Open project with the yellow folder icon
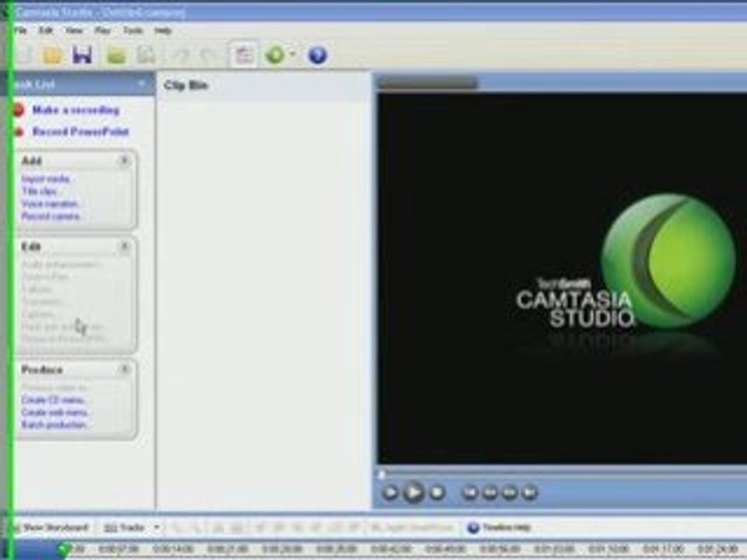The width and height of the screenshot is (747, 560). coord(52,55)
